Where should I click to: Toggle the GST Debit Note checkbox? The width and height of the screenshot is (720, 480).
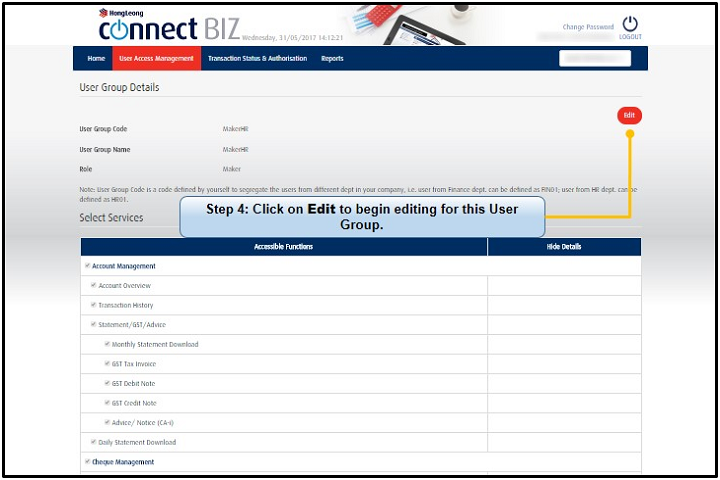(x=108, y=383)
